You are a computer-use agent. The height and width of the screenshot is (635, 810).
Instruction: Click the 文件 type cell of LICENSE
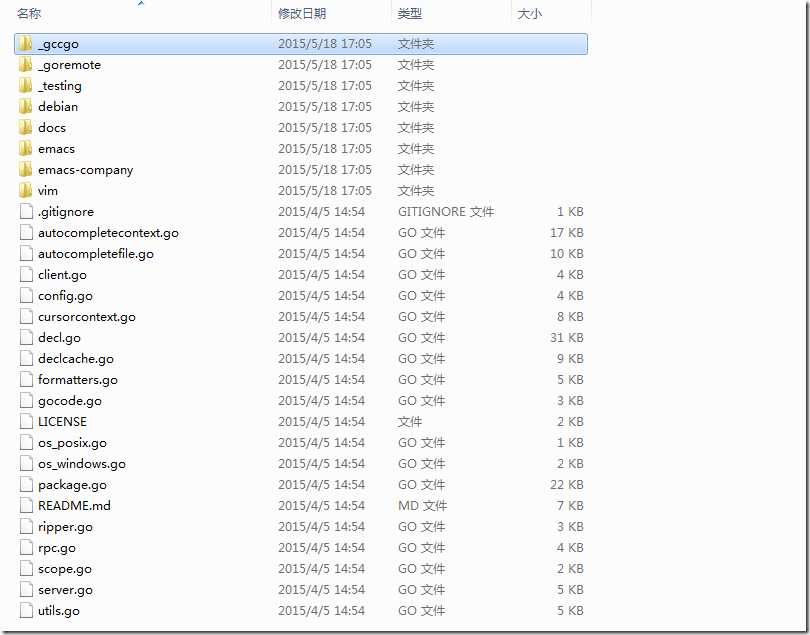click(410, 422)
